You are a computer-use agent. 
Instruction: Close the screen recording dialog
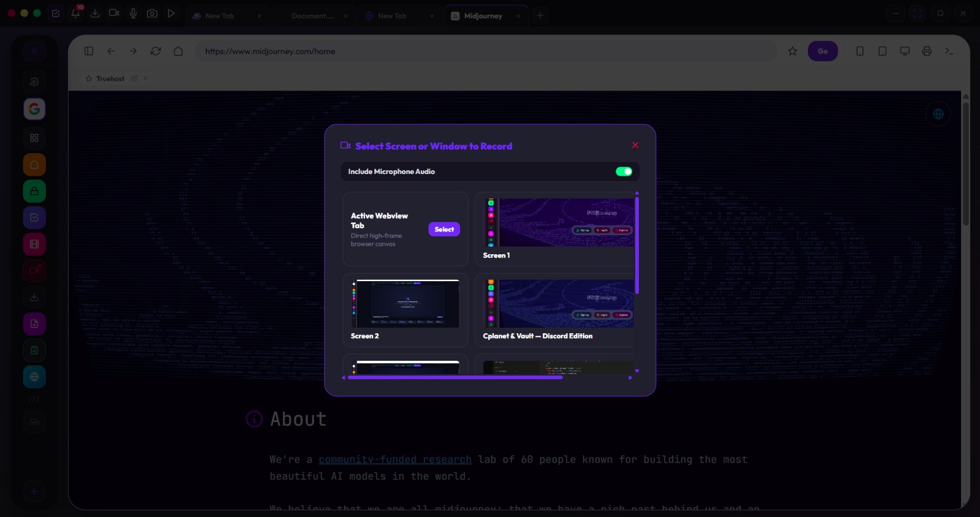coord(635,145)
